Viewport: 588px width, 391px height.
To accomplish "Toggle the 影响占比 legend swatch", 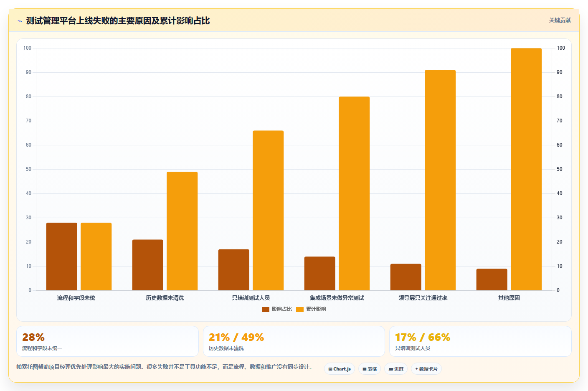I will pos(266,310).
